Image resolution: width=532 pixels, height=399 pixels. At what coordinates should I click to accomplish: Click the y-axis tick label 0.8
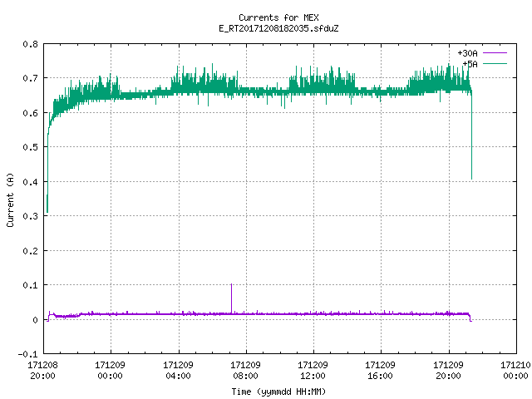click(x=30, y=44)
